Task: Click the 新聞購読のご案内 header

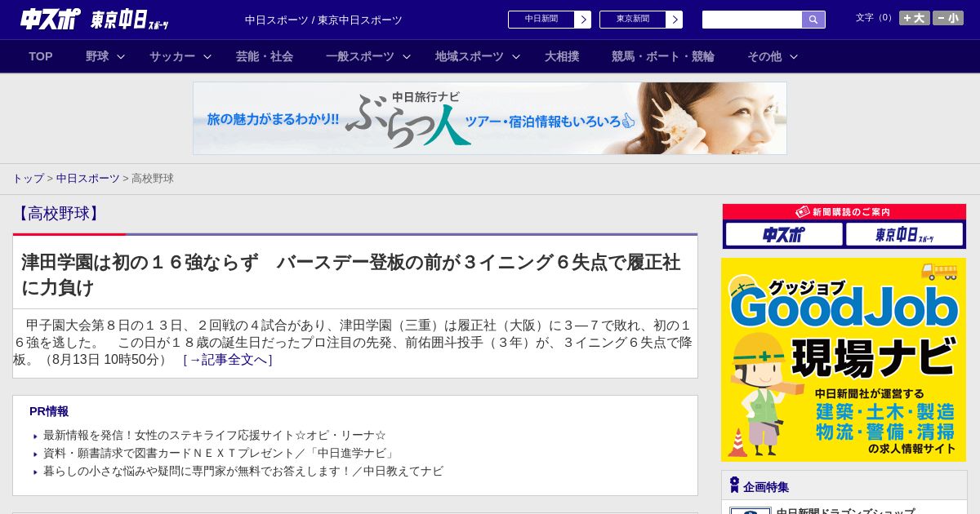Action: point(844,211)
